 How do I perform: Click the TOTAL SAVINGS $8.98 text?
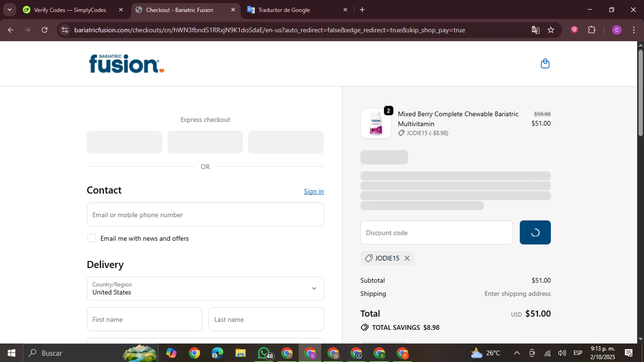point(405,327)
